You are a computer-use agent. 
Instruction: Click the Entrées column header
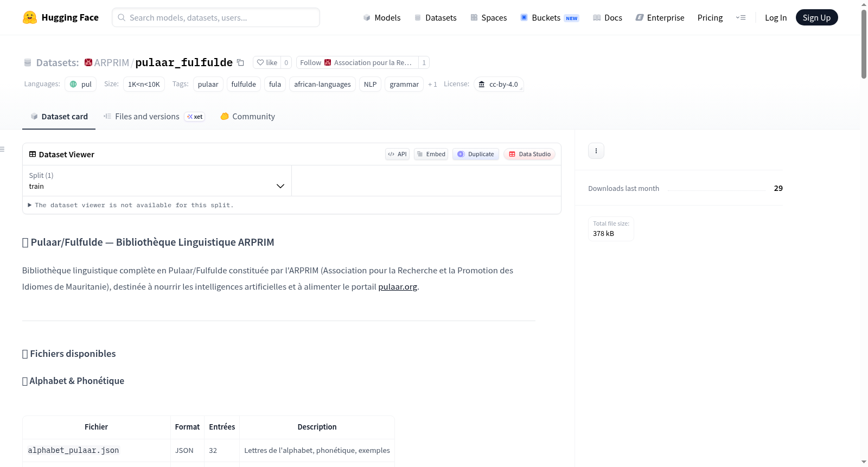click(x=222, y=427)
